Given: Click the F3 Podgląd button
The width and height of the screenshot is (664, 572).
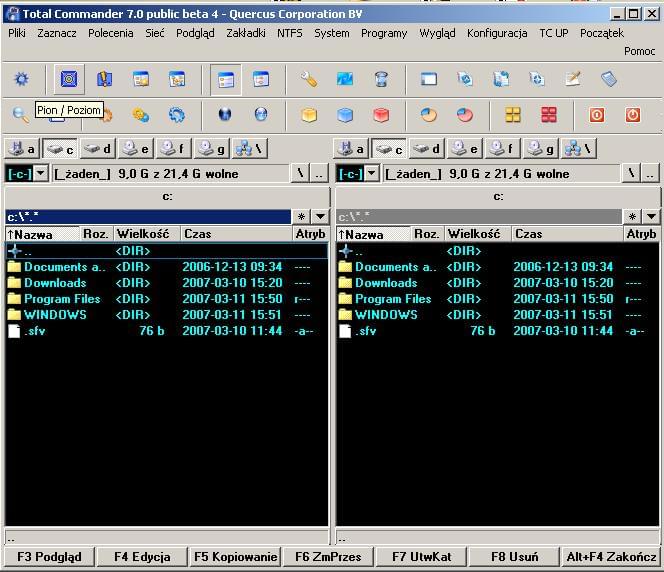Looking at the screenshot, I should [49, 557].
